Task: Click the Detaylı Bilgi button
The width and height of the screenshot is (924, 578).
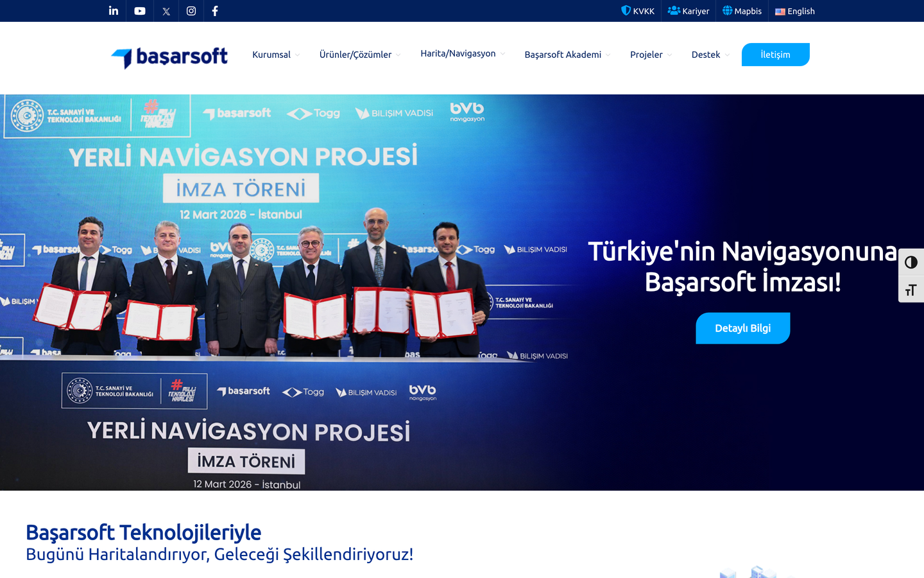Action: click(x=743, y=328)
